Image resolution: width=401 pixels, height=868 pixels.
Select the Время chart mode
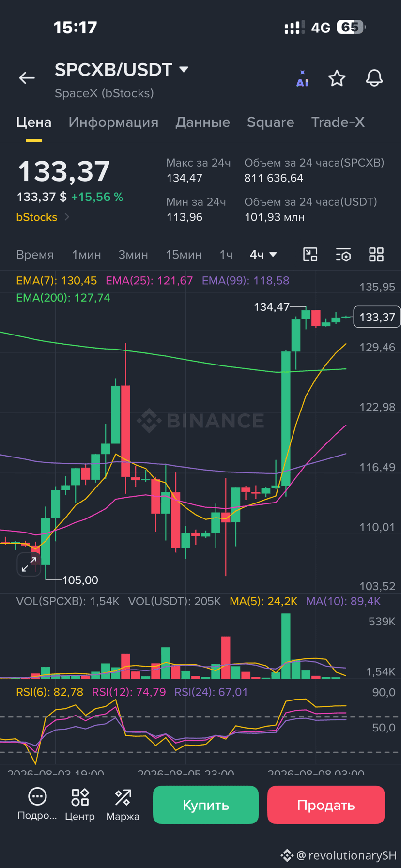click(35, 255)
